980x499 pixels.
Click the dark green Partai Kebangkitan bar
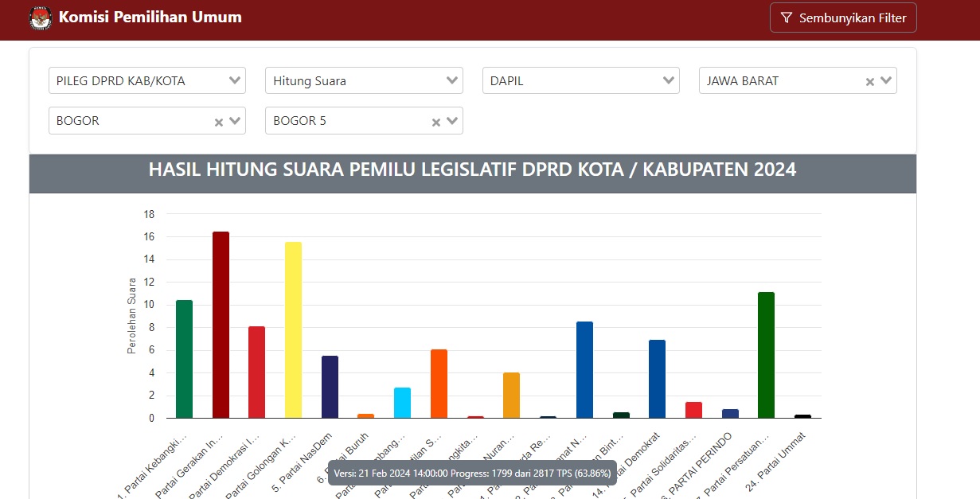(184, 359)
